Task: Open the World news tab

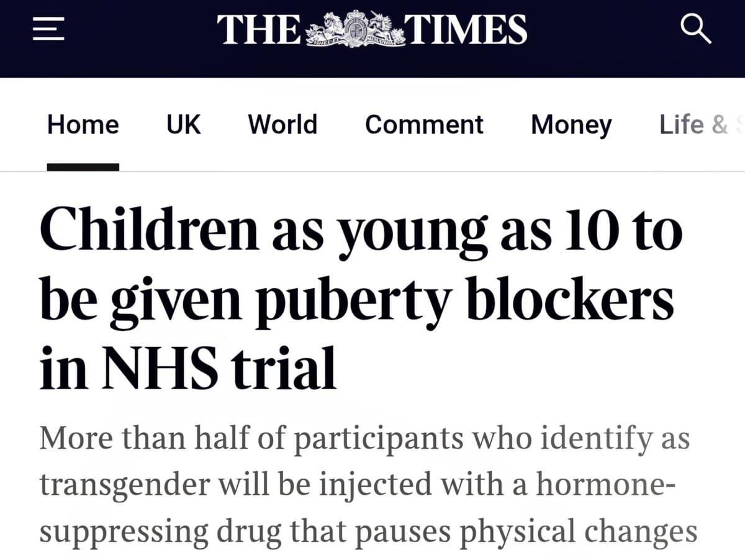Action: tap(282, 125)
